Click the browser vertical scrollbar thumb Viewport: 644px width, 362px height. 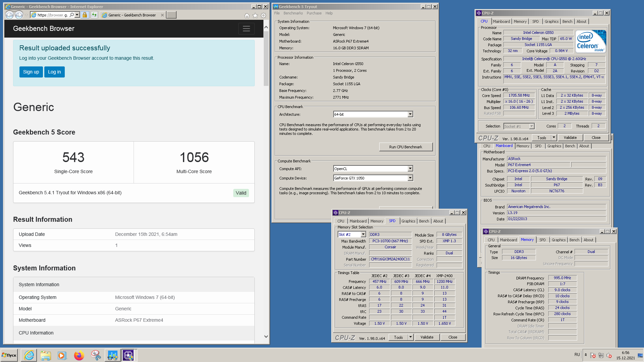pos(266,59)
